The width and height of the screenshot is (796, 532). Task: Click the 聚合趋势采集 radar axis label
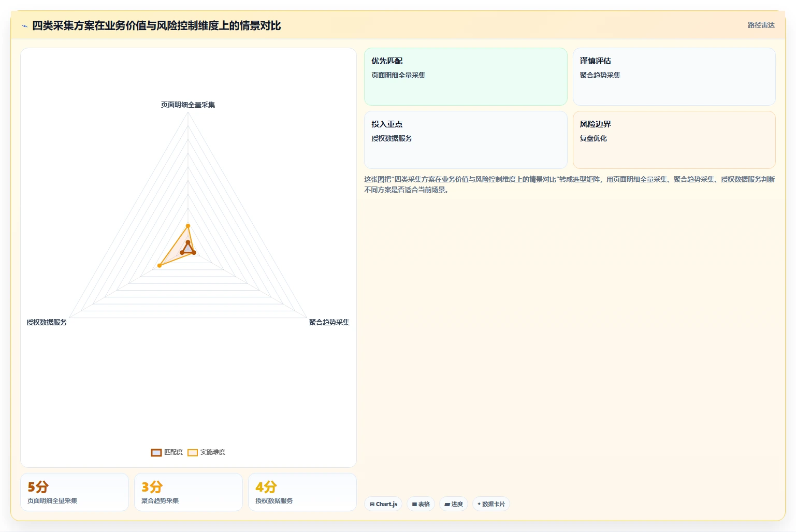point(329,322)
